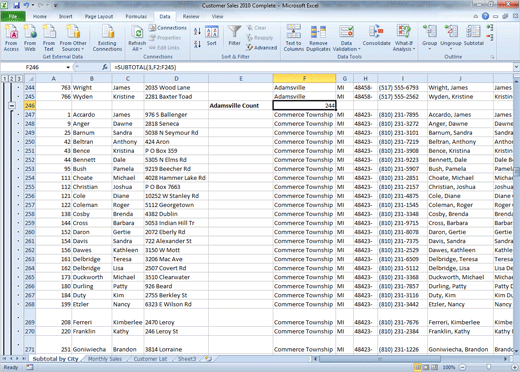This screenshot has width=520, height=372.
Task: Switch to Page Break Preview button
Action: (x=434, y=367)
